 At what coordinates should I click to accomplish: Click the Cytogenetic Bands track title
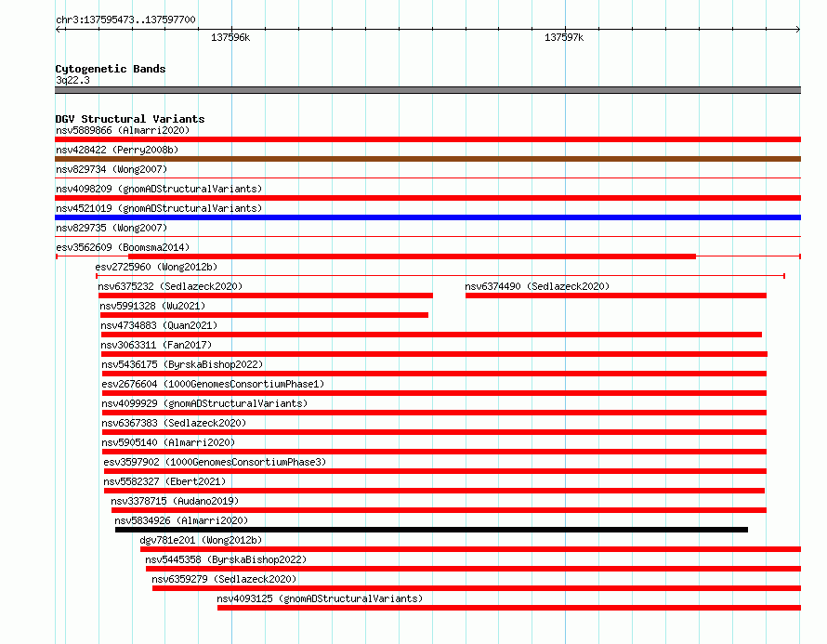pyautogui.click(x=111, y=69)
